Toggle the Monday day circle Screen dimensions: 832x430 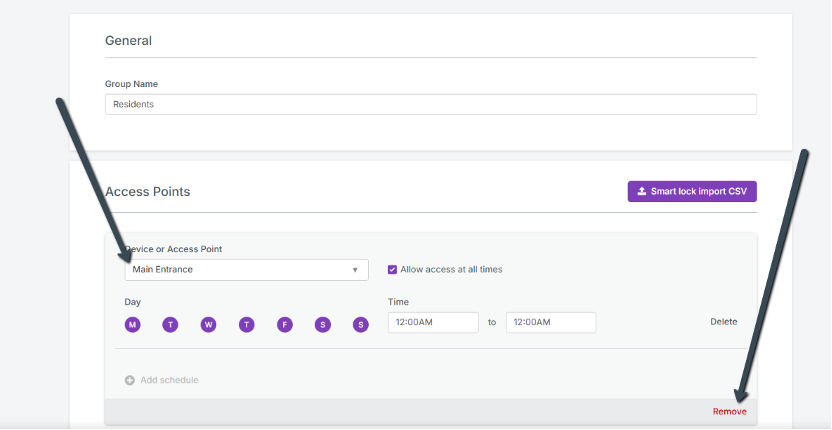(x=132, y=324)
